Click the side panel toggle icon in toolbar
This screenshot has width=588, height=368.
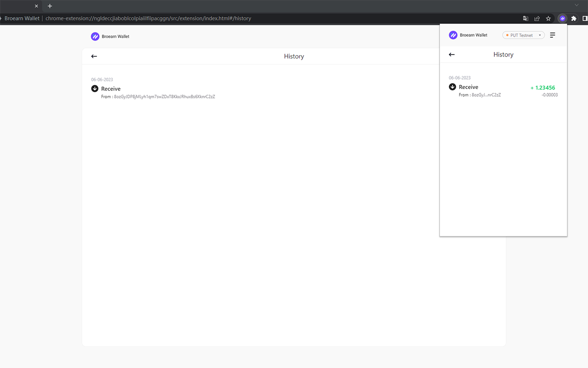(x=585, y=18)
